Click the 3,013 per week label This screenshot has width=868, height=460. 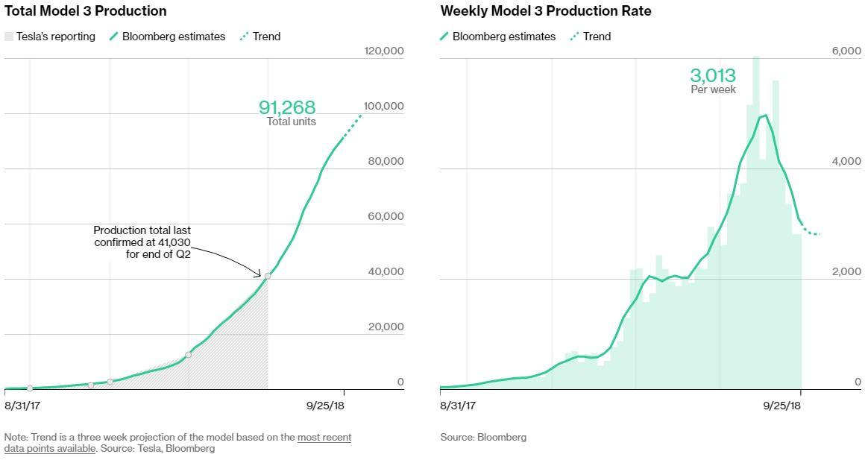[x=713, y=76]
